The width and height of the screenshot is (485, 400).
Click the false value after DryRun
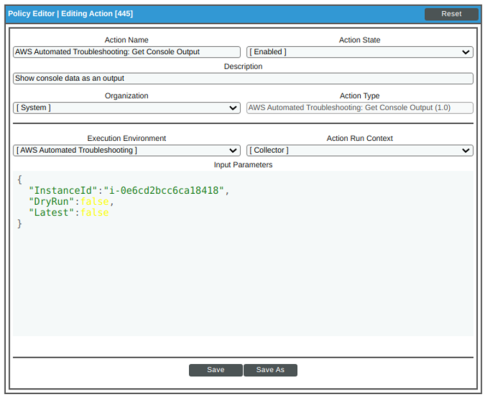(95, 202)
